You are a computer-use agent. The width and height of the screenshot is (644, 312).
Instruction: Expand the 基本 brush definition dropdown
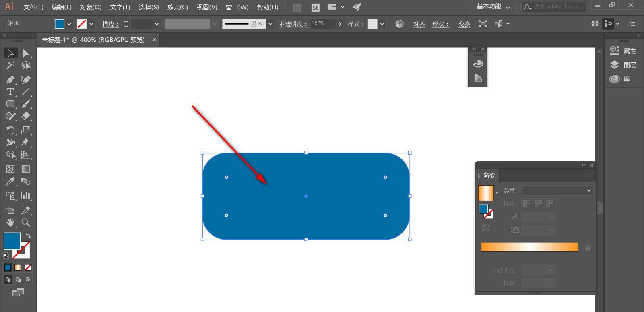[x=270, y=24]
